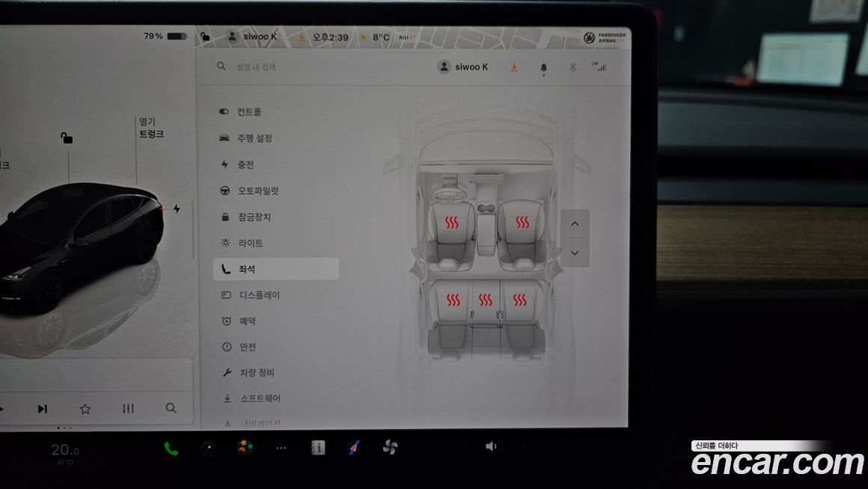Toggle the front left seat heater
Viewport: 868px width, 489px height.
[x=450, y=222]
